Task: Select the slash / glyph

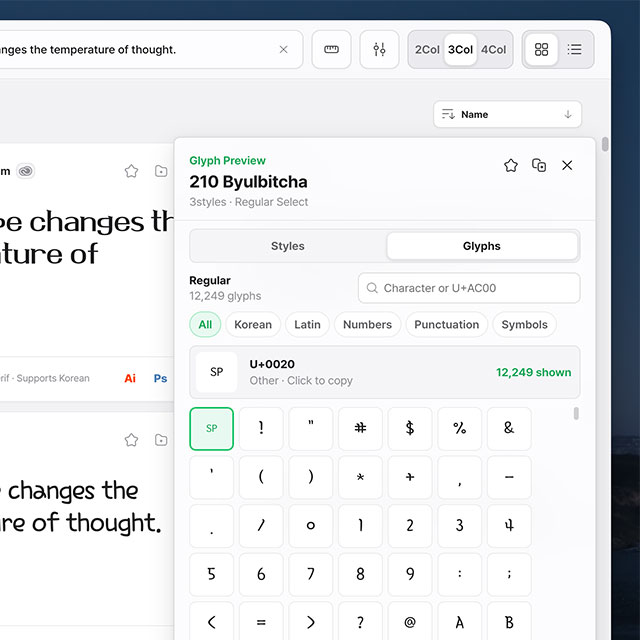Action: 261,526
